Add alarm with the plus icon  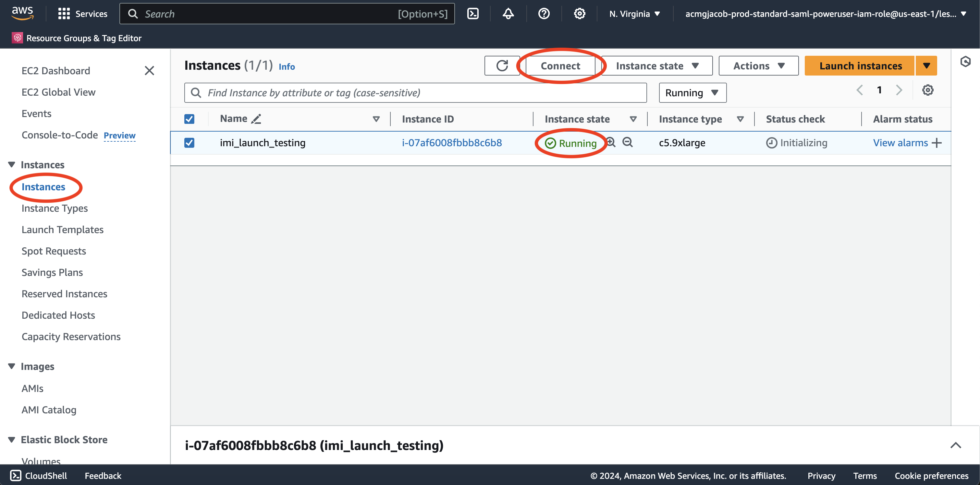(x=937, y=143)
